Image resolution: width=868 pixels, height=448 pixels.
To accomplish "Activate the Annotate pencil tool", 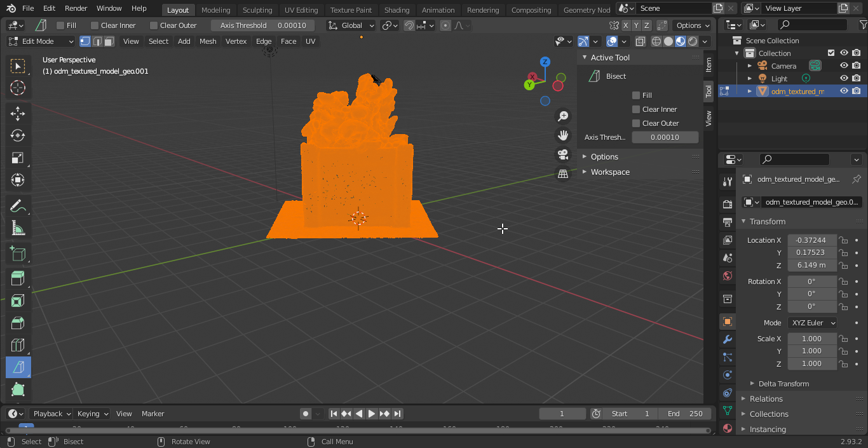I will click(18, 206).
